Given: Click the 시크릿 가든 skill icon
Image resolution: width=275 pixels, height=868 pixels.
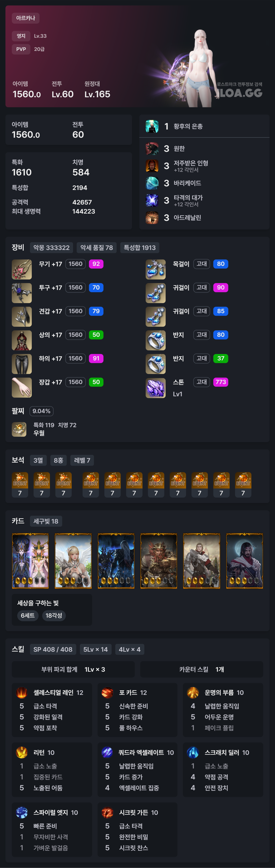Looking at the screenshot, I should [107, 813].
